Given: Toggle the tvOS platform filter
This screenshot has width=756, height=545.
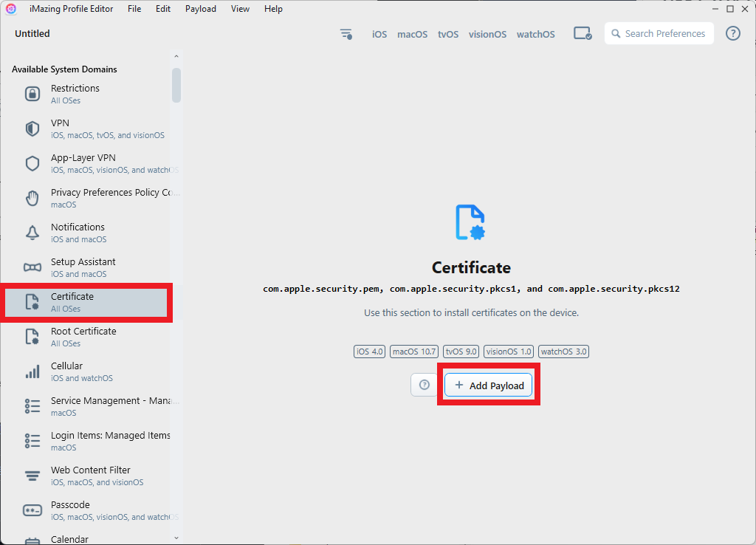Looking at the screenshot, I should pos(448,34).
